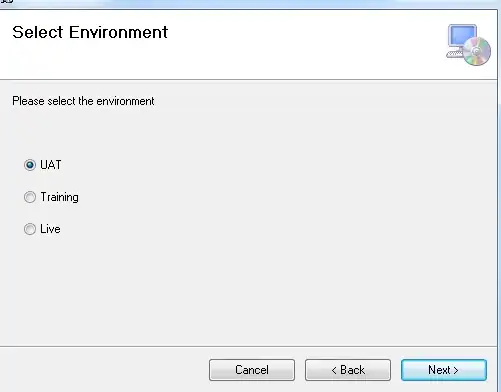The height and width of the screenshot is (392, 501).
Task: Click the empty gray area below Live option
Action: [248, 290]
